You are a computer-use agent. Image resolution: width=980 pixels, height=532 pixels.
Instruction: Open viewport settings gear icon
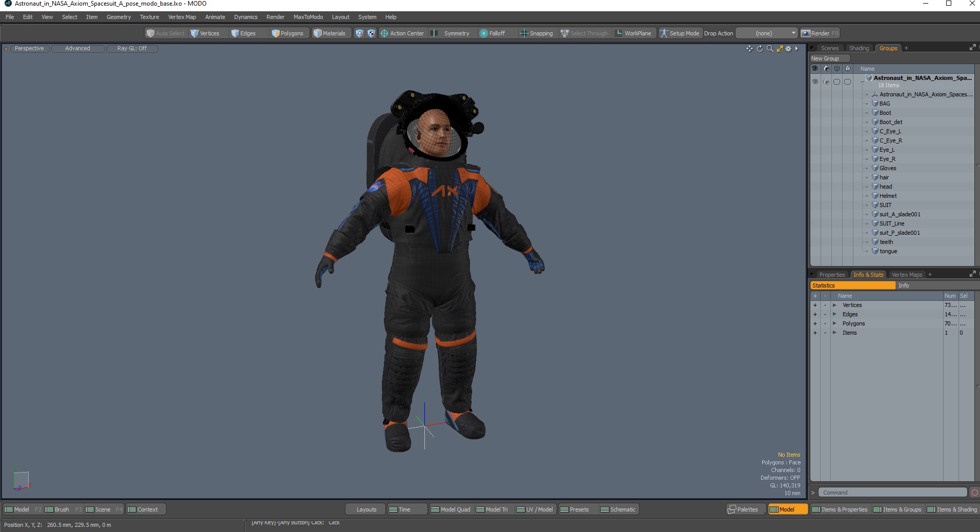[x=788, y=49]
